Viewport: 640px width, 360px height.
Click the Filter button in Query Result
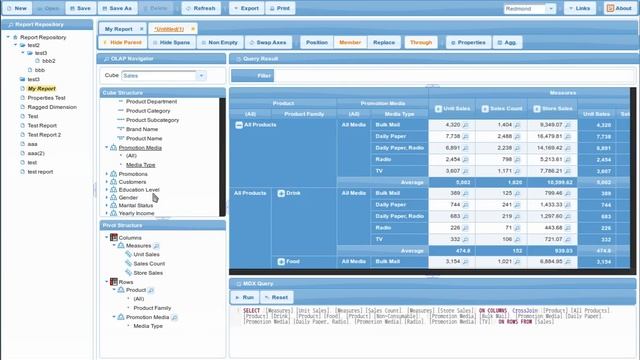point(253,76)
